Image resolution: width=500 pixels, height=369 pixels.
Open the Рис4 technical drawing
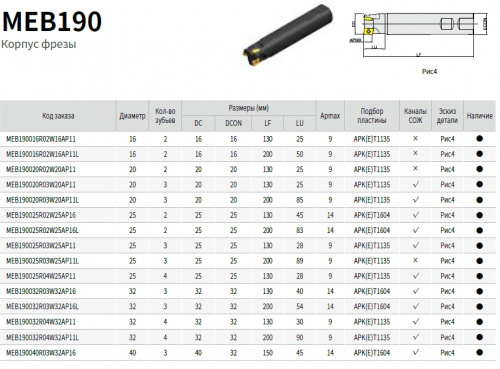pyautogui.click(x=420, y=35)
